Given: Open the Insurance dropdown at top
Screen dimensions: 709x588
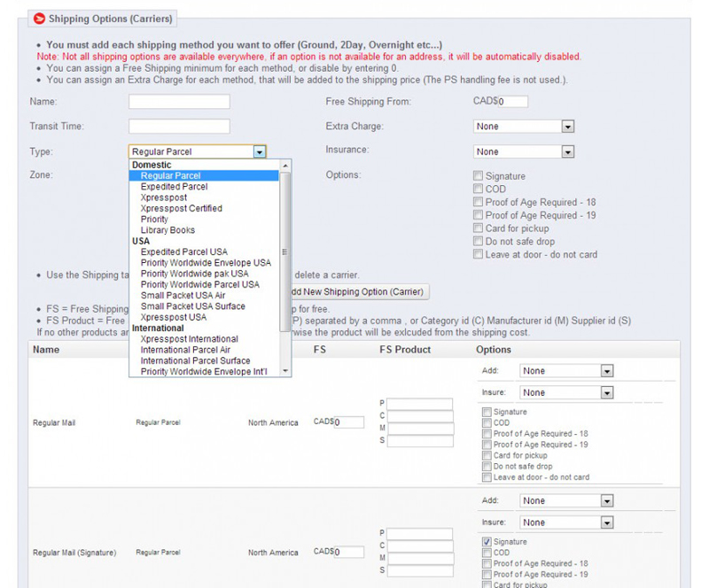Looking at the screenshot, I should pos(524,151).
